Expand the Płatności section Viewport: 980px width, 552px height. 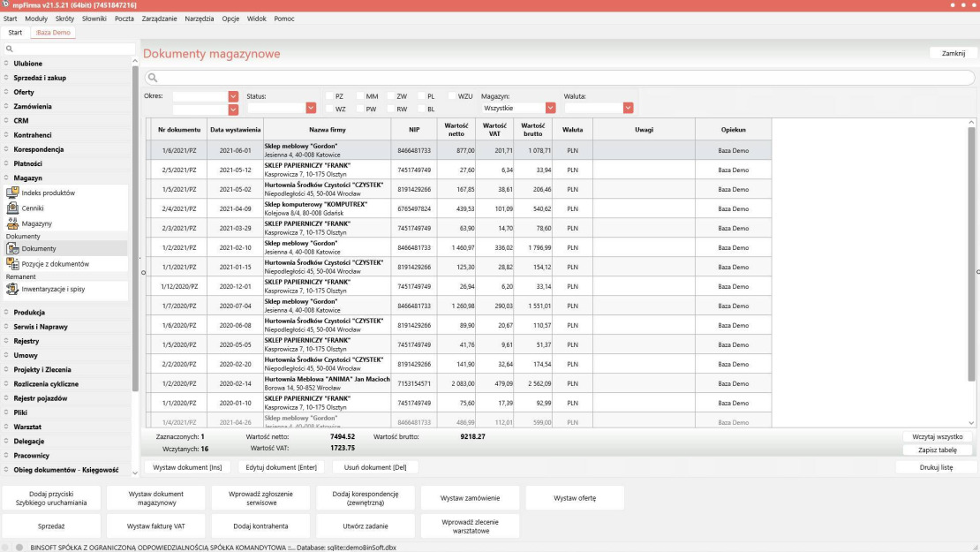pyautogui.click(x=27, y=163)
